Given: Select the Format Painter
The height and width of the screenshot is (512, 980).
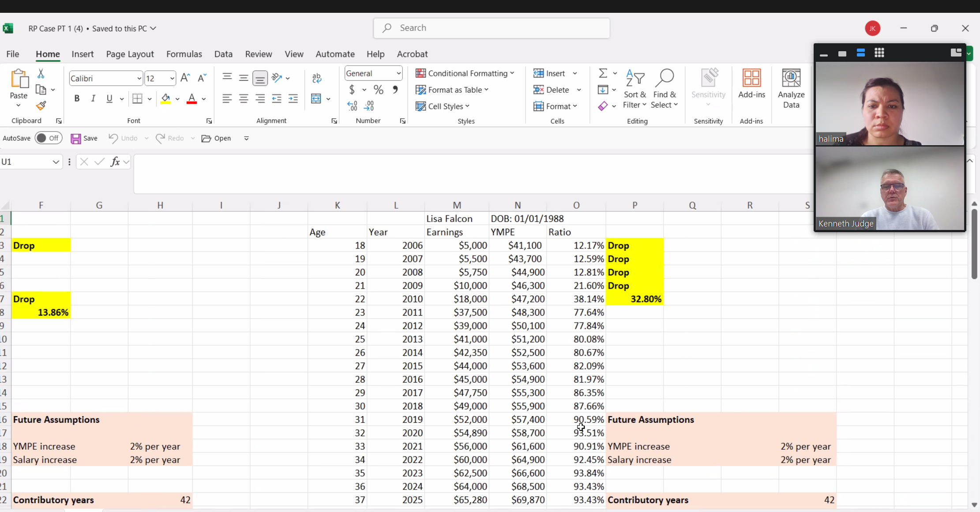Looking at the screenshot, I should click(41, 106).
